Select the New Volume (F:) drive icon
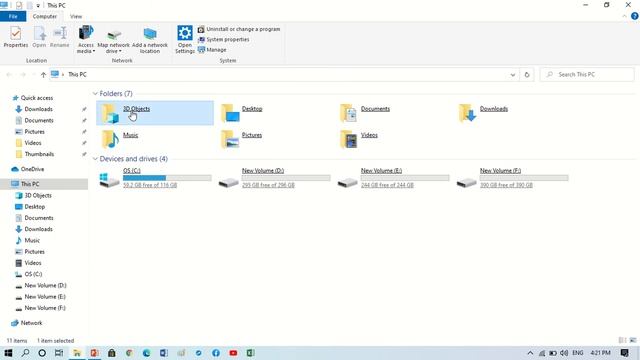Screen dimensions: 640x360 coord(467,182)
